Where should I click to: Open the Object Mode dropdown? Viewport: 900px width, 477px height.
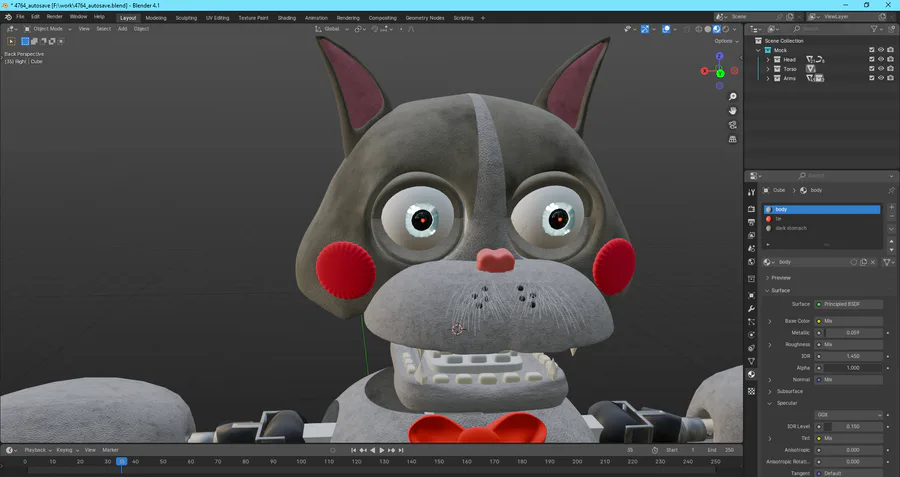48,29
